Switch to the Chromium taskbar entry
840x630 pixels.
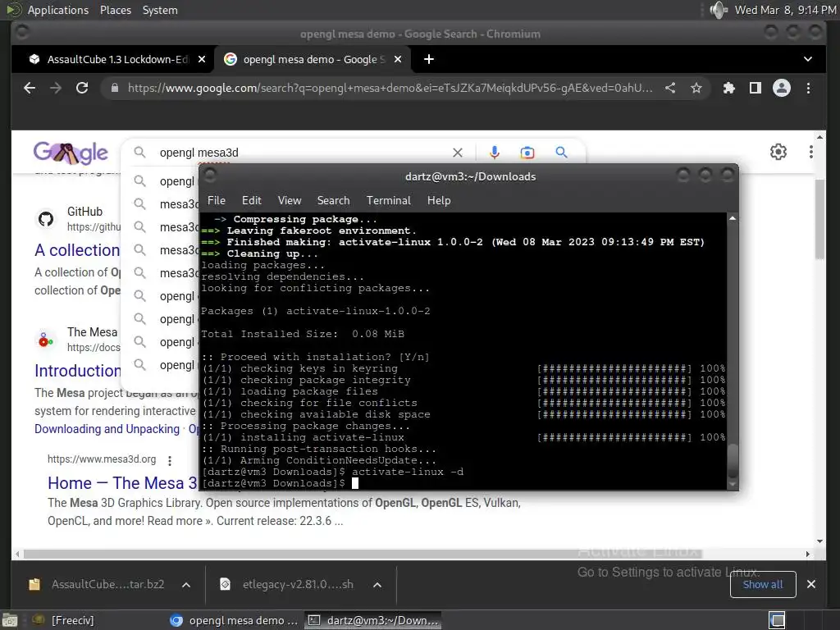tap(234, 620)
